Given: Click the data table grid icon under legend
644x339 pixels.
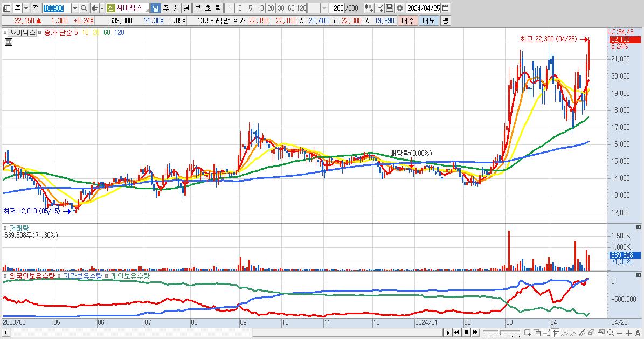Looking at the screenshot, I should point(9,42).
